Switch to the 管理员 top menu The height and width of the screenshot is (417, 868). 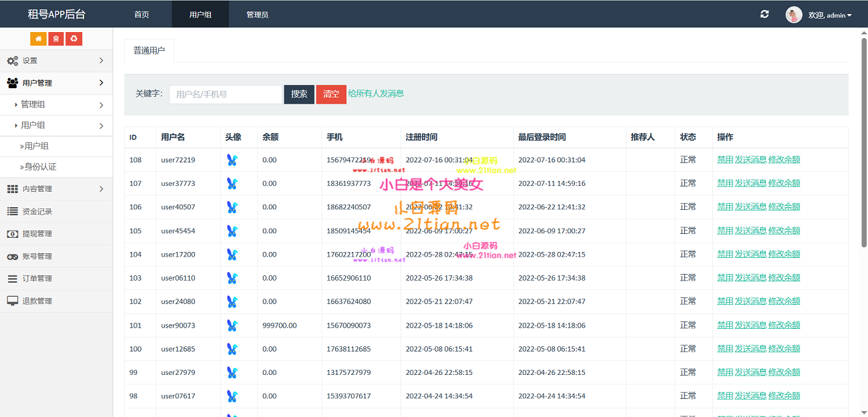(x=257, y=14)
